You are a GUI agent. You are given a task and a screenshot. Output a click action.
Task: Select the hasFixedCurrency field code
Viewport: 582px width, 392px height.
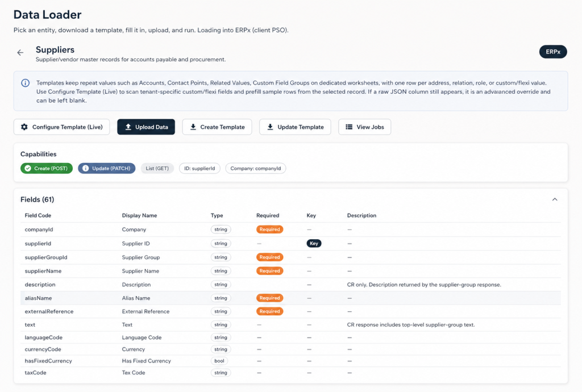[48, 361]
